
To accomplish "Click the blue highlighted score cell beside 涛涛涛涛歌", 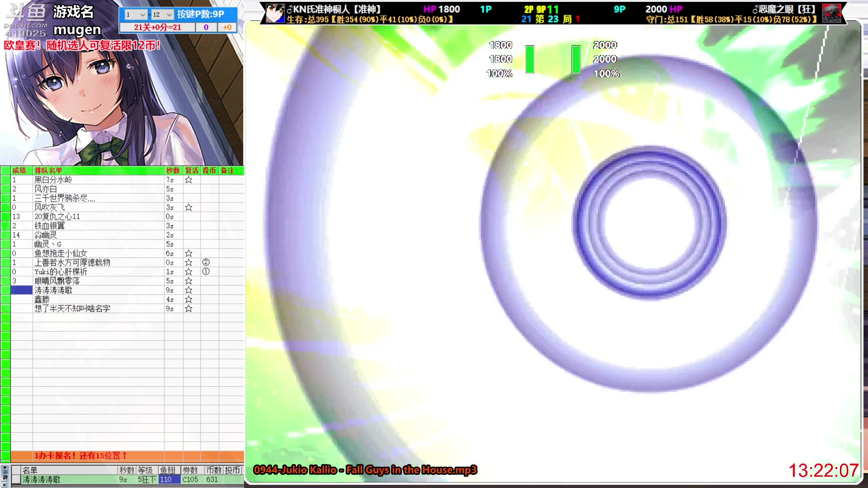I will click(22, 290).
